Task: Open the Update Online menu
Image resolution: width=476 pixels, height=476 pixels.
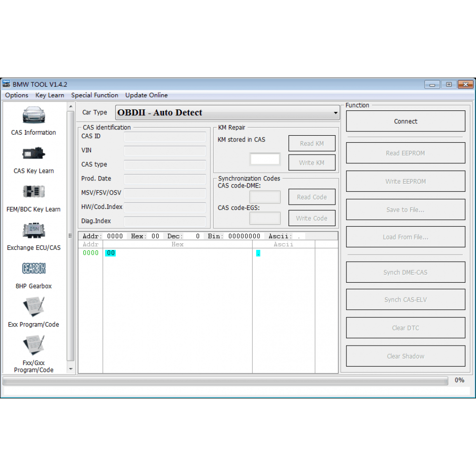Action: click(146, 95)
